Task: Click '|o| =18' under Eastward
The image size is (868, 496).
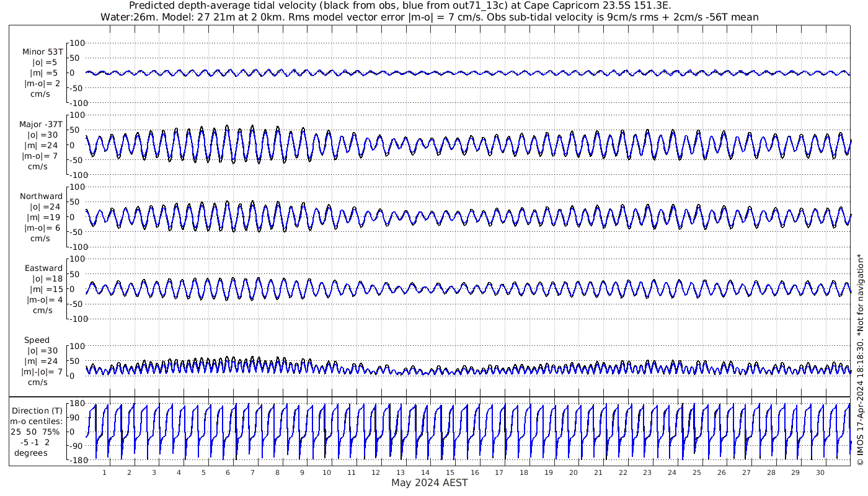Action: 46,279
